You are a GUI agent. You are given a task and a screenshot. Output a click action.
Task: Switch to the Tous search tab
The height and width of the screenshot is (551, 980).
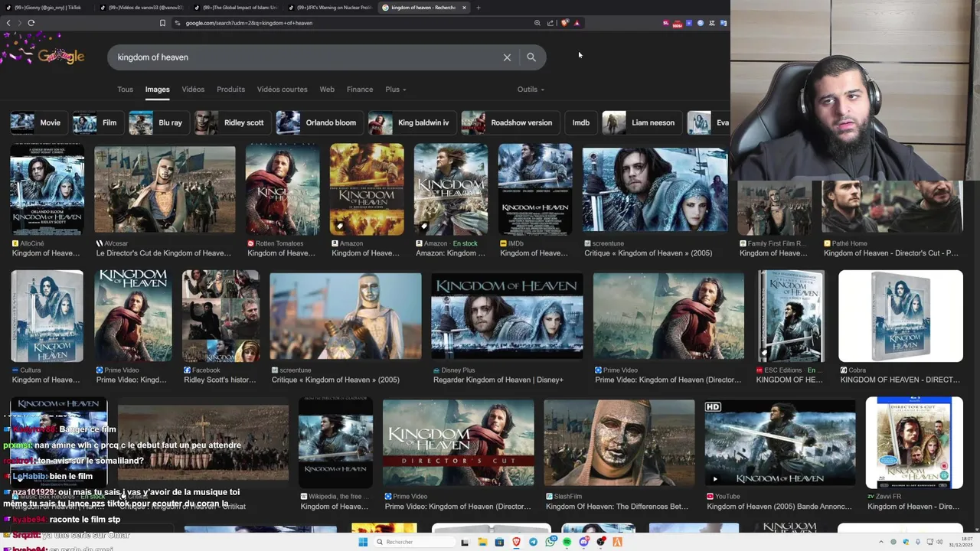point(126,90)
